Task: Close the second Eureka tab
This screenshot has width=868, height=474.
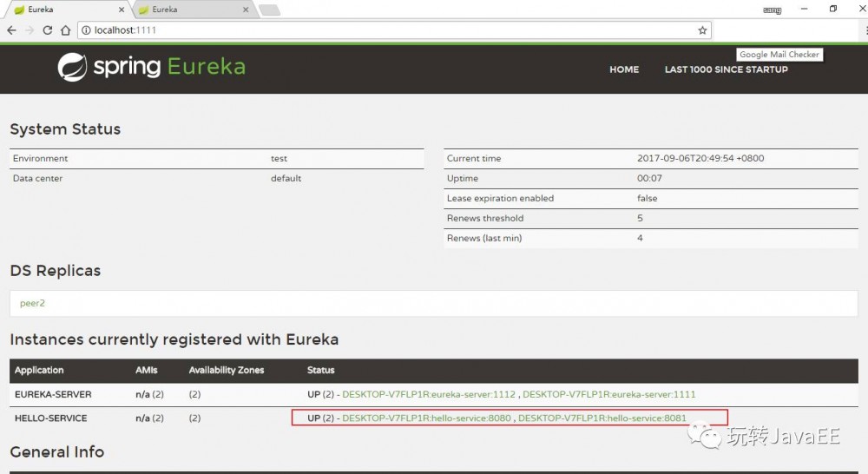Action: coord(246,10)
